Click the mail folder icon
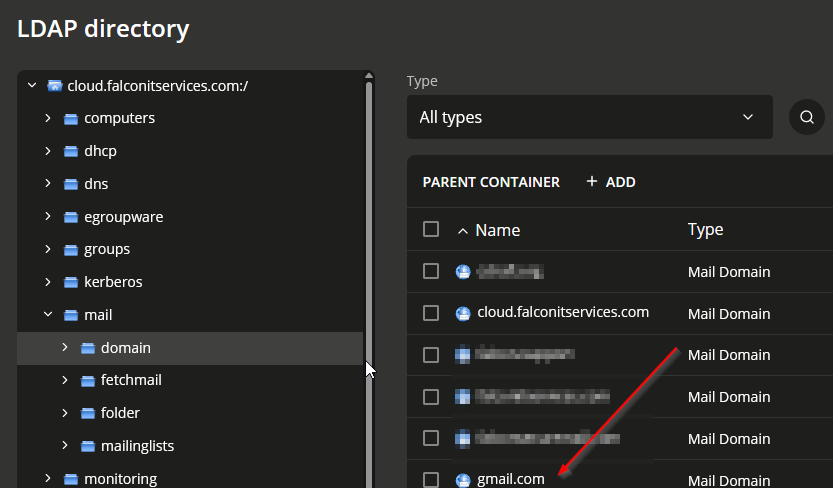833x488 pixels. [x=71, y=316]
